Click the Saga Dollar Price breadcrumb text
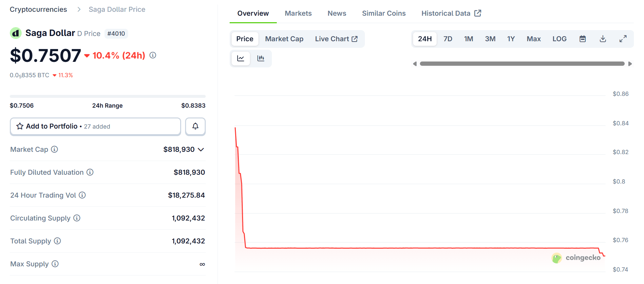Image resolution: width=644 pixels, height=284 pixels. (x=117, y=9)
